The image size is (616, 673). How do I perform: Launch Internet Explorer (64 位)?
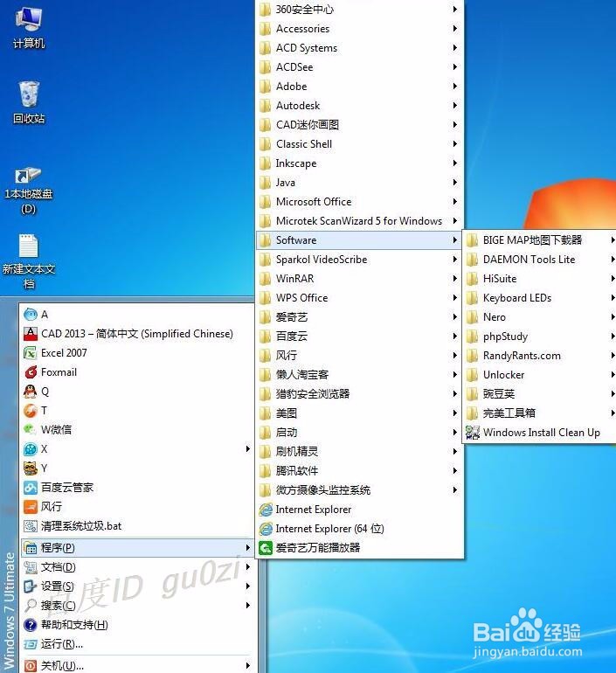point(359,529)
